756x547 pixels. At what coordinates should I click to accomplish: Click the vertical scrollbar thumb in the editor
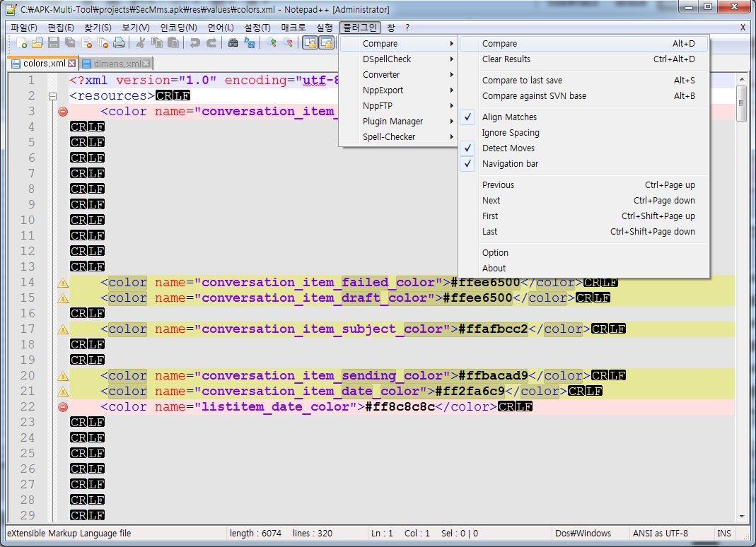click(x=742, y=104)
